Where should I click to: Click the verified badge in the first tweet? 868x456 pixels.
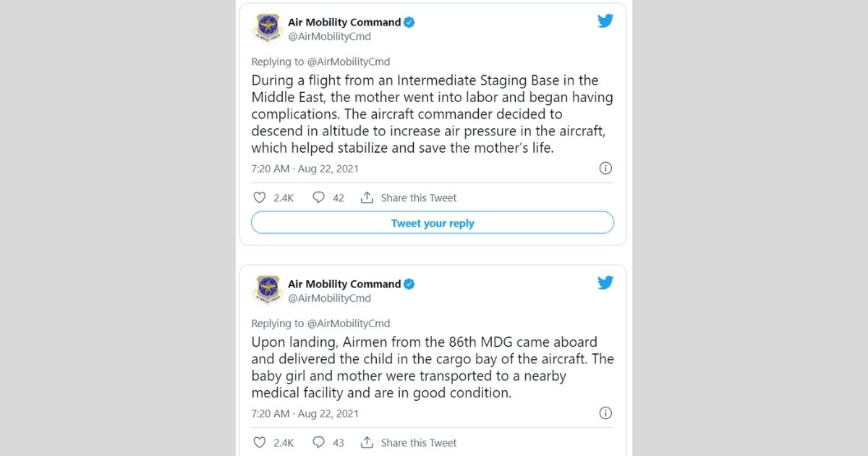[x=409, y=22]
